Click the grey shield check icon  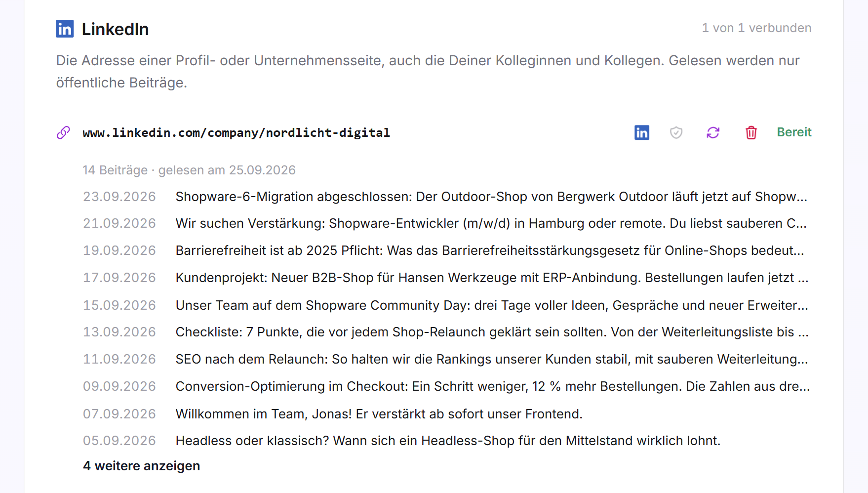(x=676, y=132)
